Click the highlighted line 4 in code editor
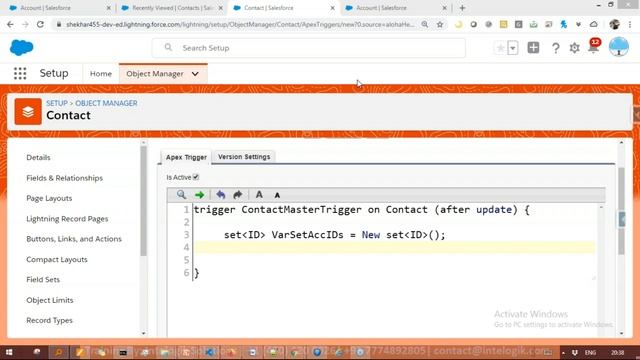Image resolution: width=640 pixels, height=360 pixels. pyautogui.click(x=394, y=247)
